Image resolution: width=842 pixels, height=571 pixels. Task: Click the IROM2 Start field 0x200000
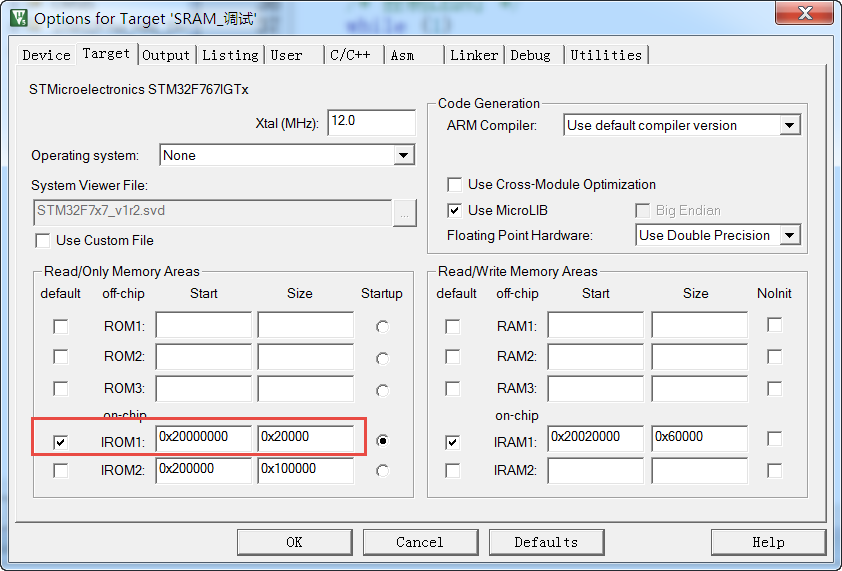pyautogui.click(x=204, y=471)
